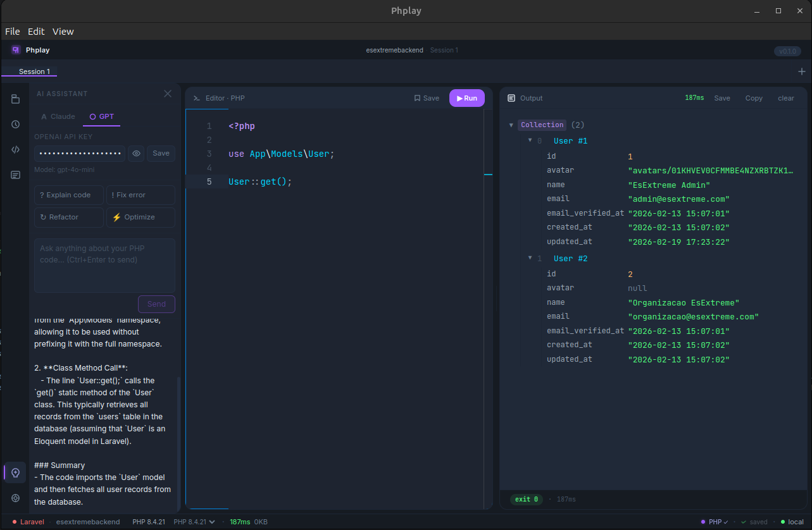Click the exit 0 badge

526,499
